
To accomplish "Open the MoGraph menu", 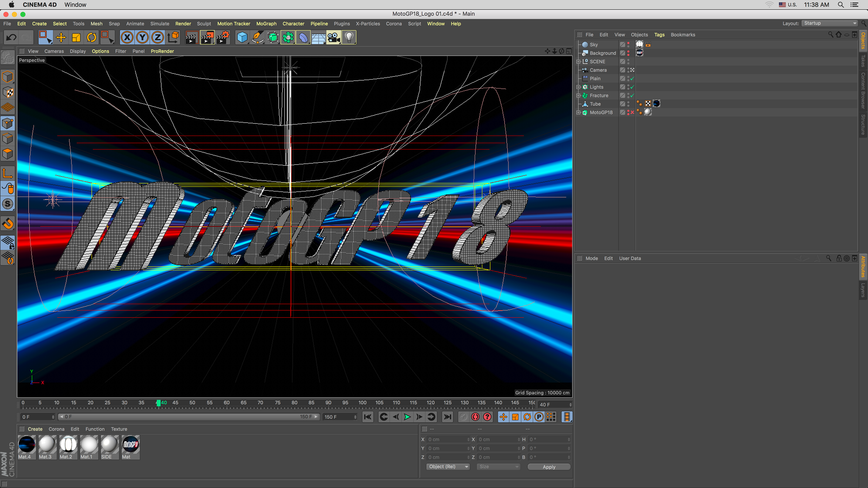I will pyautogui.click(x=266, y=23).
